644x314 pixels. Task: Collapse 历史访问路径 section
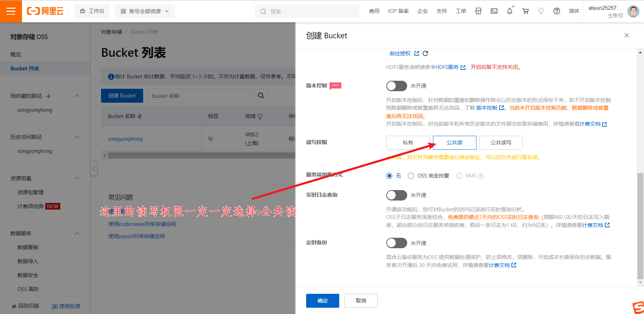[x=77, y=137]
